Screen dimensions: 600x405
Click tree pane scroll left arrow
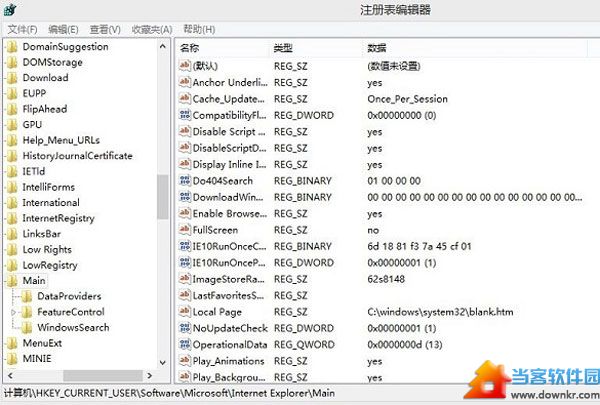(x=10, y=376)
